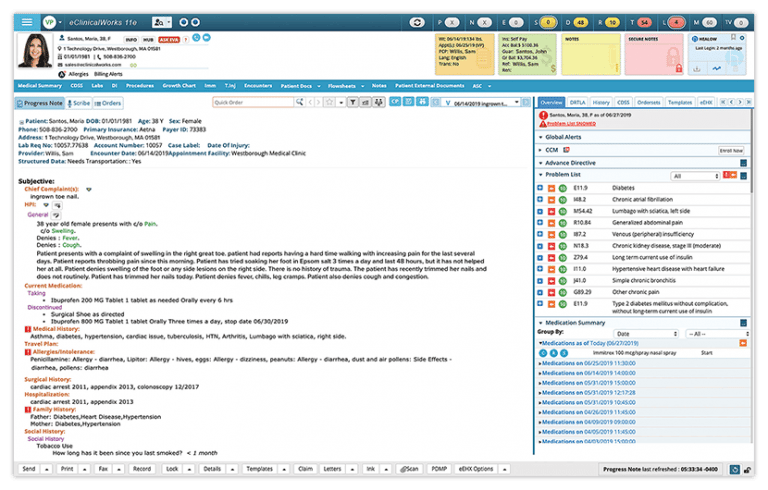Image resolution: width=768 pixels, height=490 pixels.
Task: Click the CCM red flag icon
Action: (566, 150)
